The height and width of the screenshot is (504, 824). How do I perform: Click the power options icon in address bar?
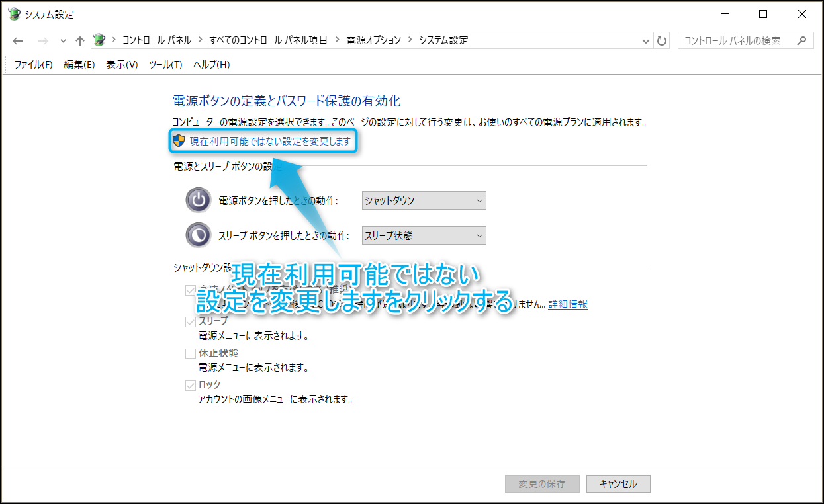pyautogui.click(x=99, y=40)
